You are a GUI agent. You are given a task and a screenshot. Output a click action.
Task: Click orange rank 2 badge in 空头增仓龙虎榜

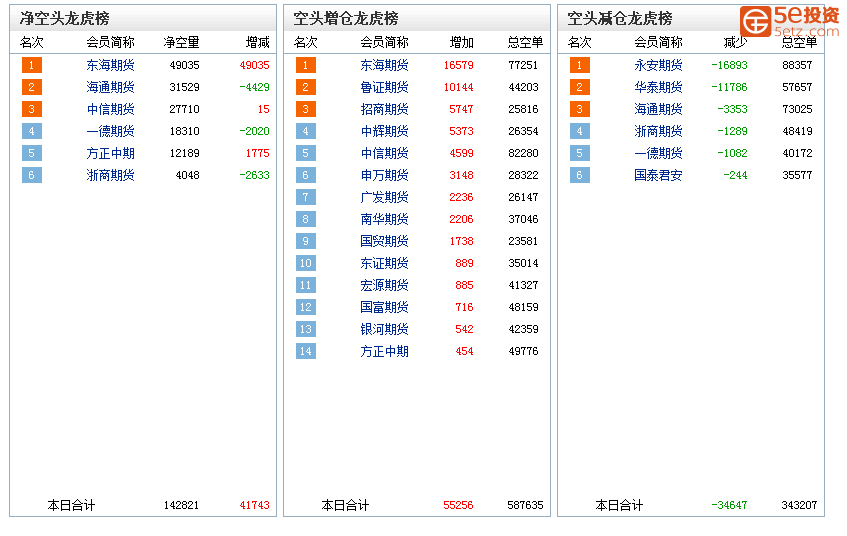(x=306, y=87)
